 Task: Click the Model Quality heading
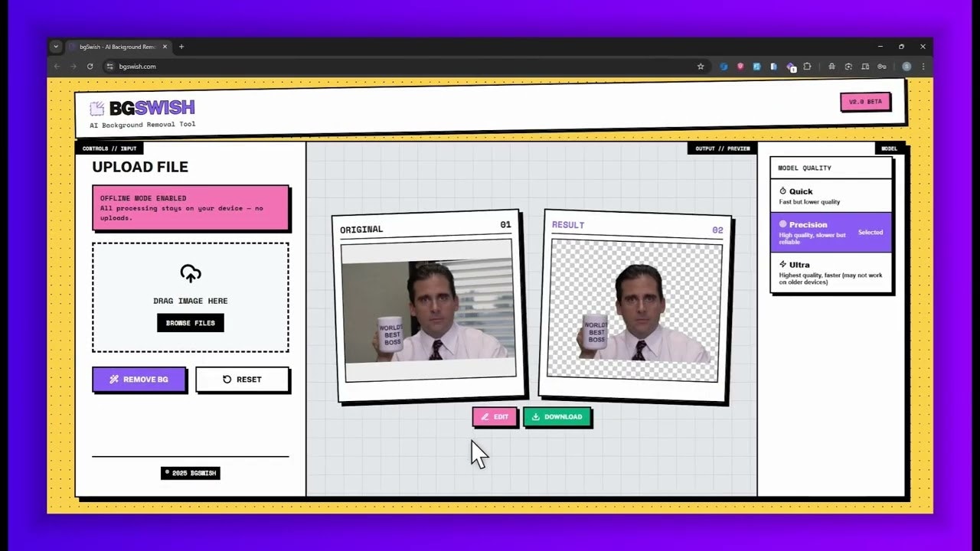point(805,168)
